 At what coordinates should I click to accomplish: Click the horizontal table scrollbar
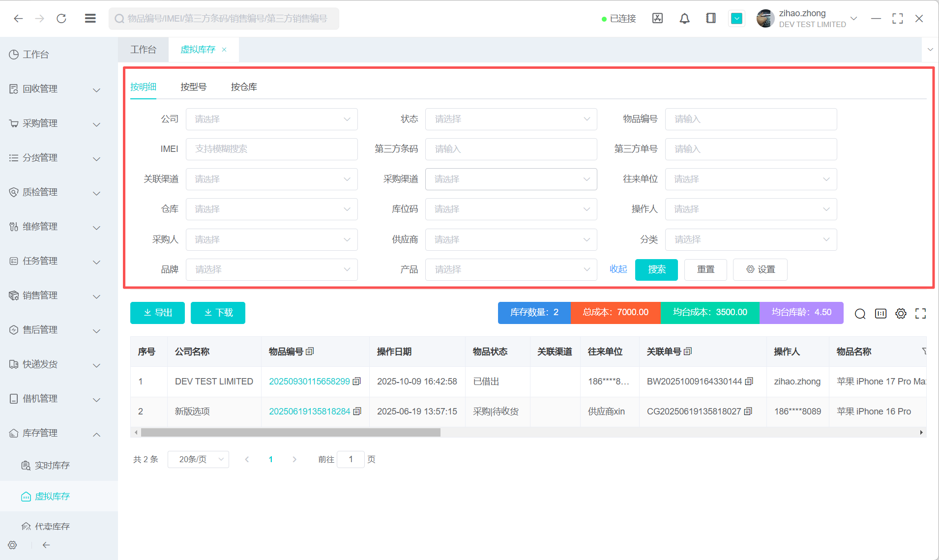coord(290,433)
